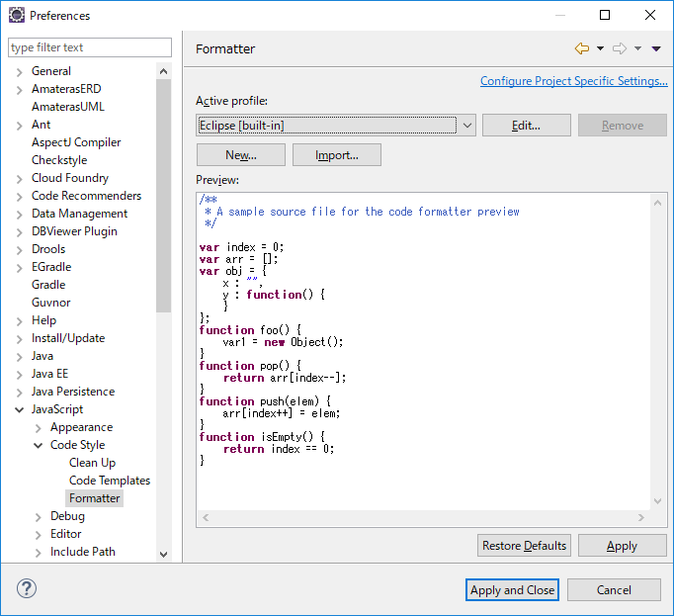Click 'var index = 0;' preview line

click(241, 247)
